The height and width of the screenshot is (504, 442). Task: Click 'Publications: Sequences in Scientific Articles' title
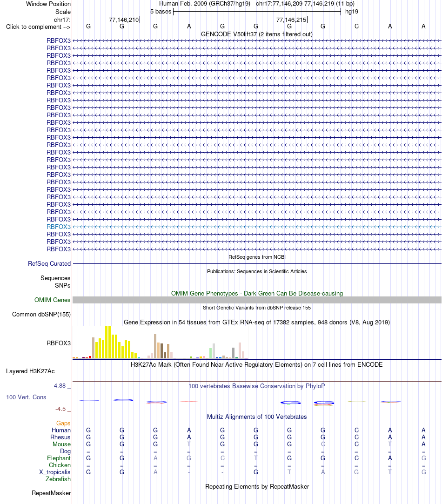pos(257,271)
